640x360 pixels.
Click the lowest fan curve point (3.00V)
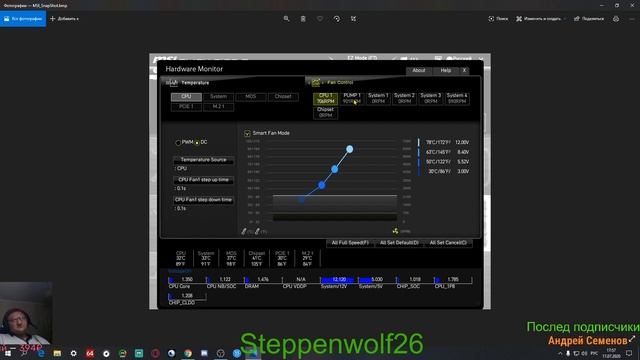pos(302,200)
